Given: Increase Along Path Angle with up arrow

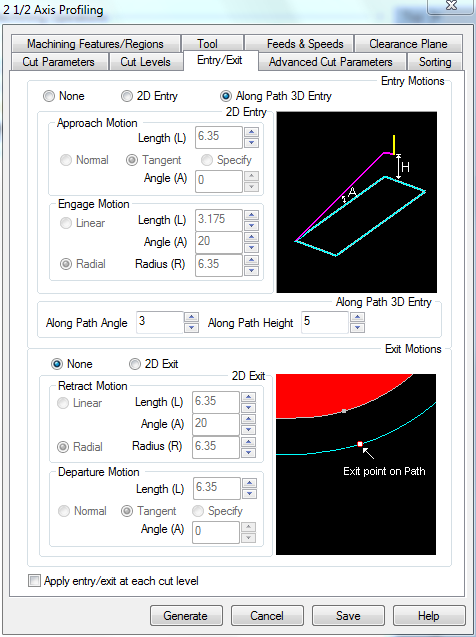Looking at the screenshot, I should click(191, 317).
